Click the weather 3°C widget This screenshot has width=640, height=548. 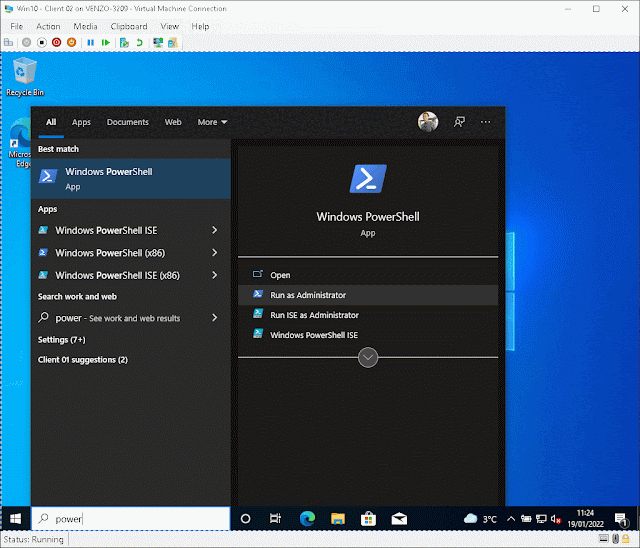[x=480, y=519]
